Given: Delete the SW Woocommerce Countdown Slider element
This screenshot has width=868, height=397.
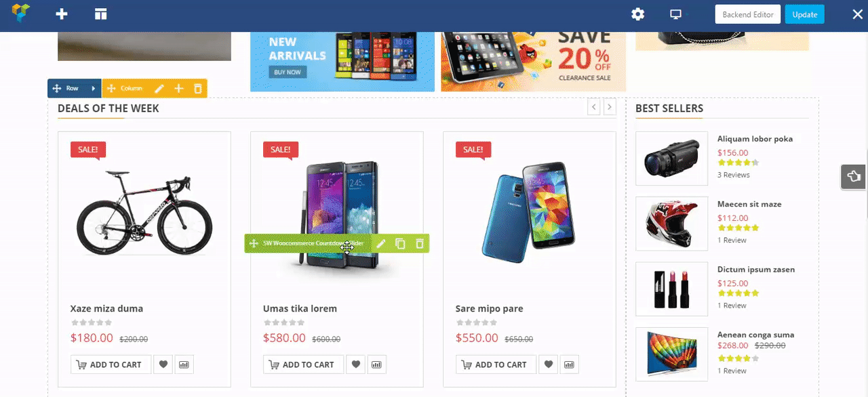Looking at the screenshot, I should [420, 244].
